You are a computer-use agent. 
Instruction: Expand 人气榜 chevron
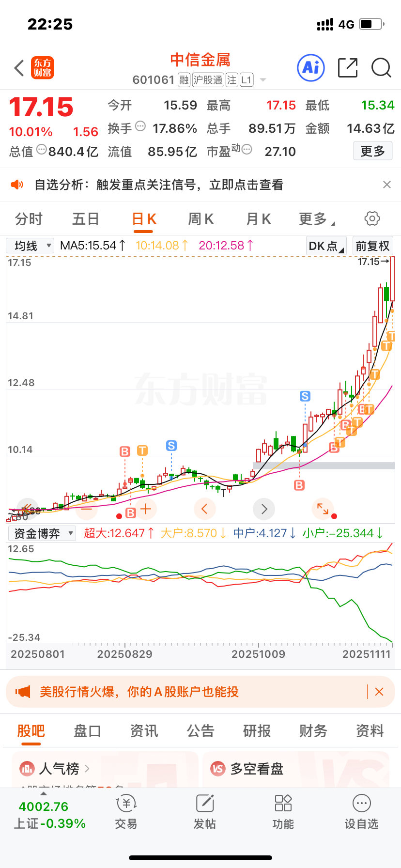tap(87, 768)
